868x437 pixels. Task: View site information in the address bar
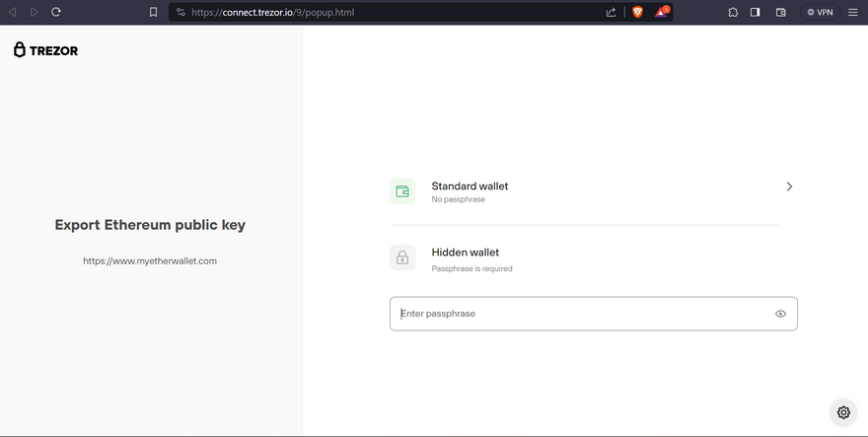[181, 12]
